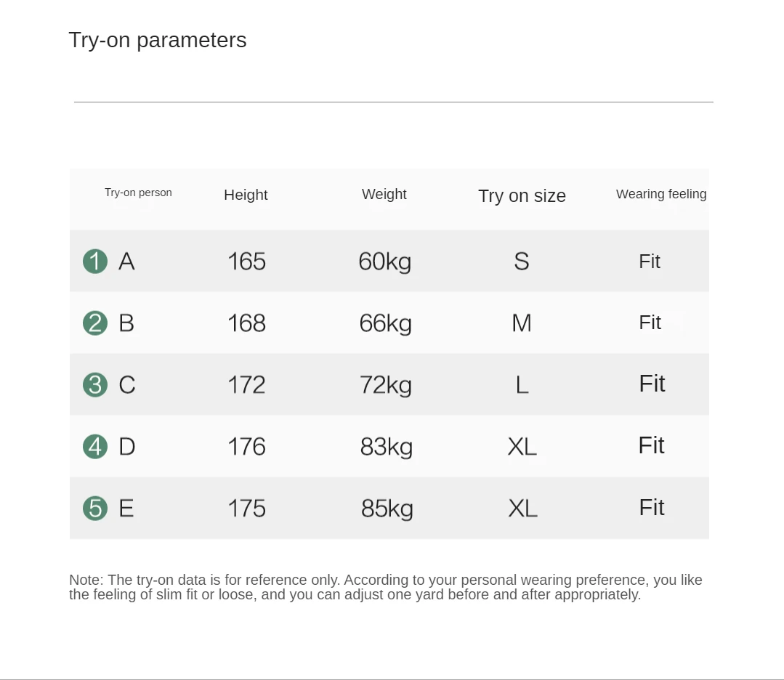Click the green number 2 circle icon
This screenshot has height=680, width=784.
click(95, 323)
